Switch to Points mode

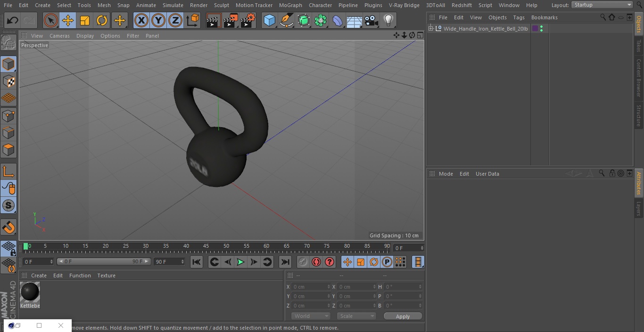(x=8, y=116)
